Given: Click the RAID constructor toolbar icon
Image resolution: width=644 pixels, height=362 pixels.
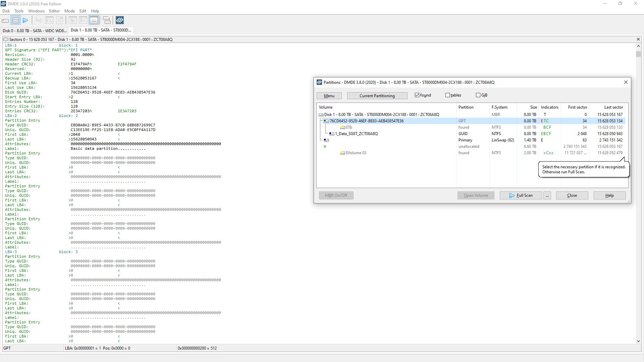Looking at the screenshot, I should point(107,20).
